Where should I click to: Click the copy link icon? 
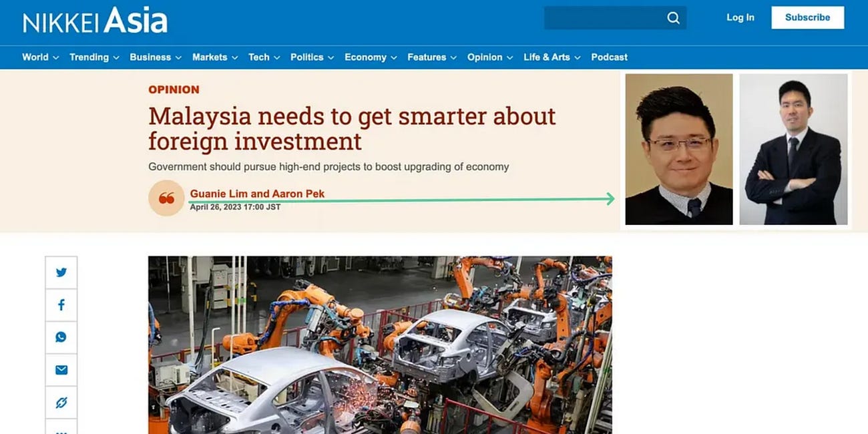61,403
